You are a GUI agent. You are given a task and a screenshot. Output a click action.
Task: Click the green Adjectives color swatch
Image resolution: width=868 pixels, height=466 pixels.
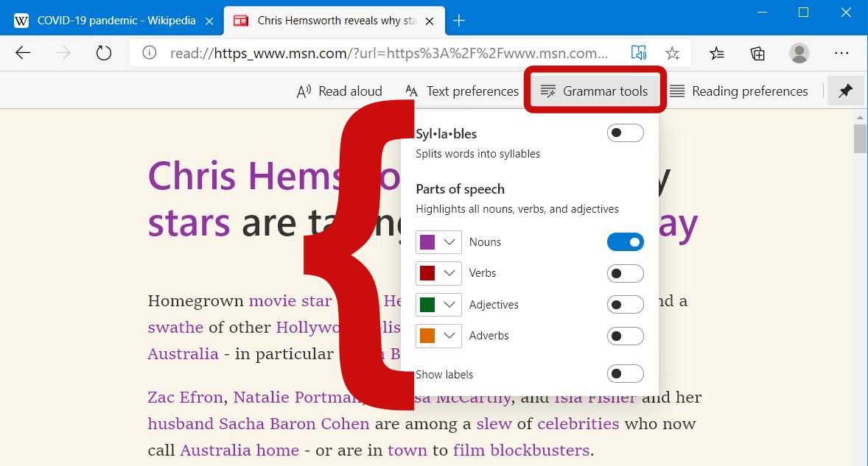coord(427,305)
